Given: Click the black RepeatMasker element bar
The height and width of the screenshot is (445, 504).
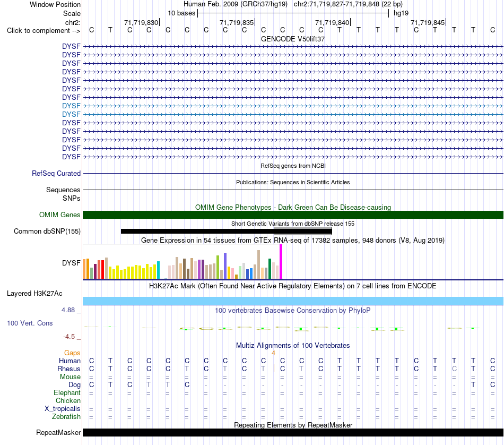Looking at the screenshot, I should click(293, 432).
